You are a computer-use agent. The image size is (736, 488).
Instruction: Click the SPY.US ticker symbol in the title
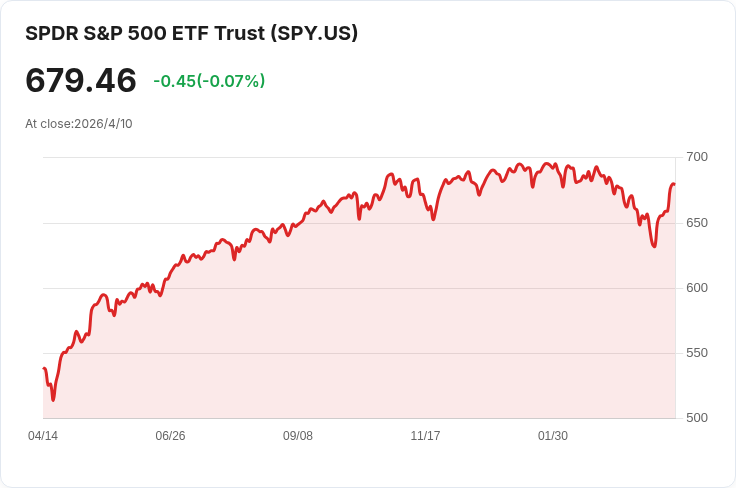click(x=313, y=33)
